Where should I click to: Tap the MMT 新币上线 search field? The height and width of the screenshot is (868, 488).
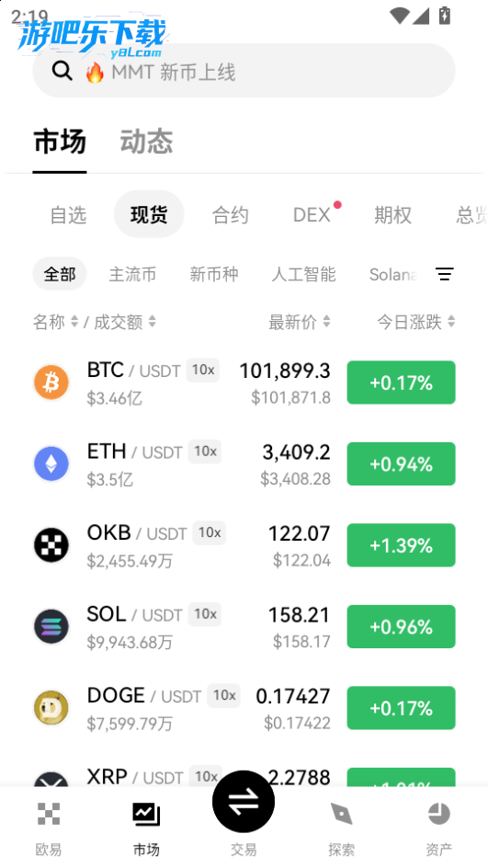coord(244,71)
